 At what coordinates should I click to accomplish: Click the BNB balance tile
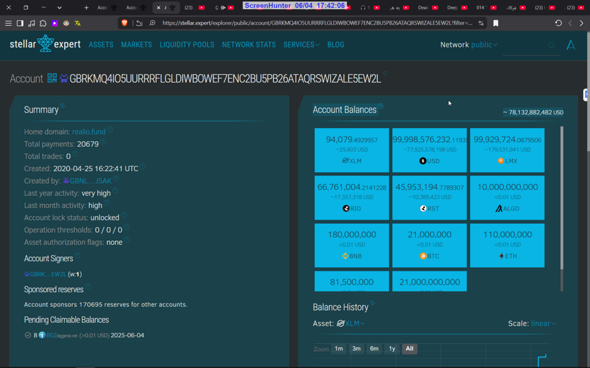[x=352, y=245]
